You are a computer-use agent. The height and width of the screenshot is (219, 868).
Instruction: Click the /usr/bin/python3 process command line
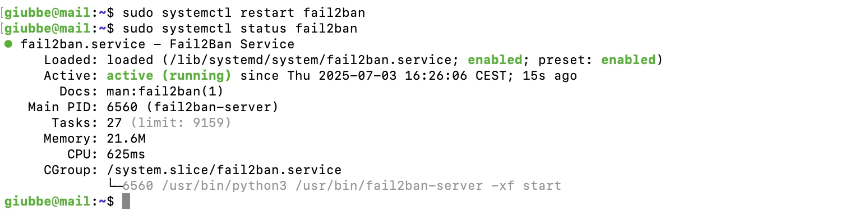coord(361,185)
